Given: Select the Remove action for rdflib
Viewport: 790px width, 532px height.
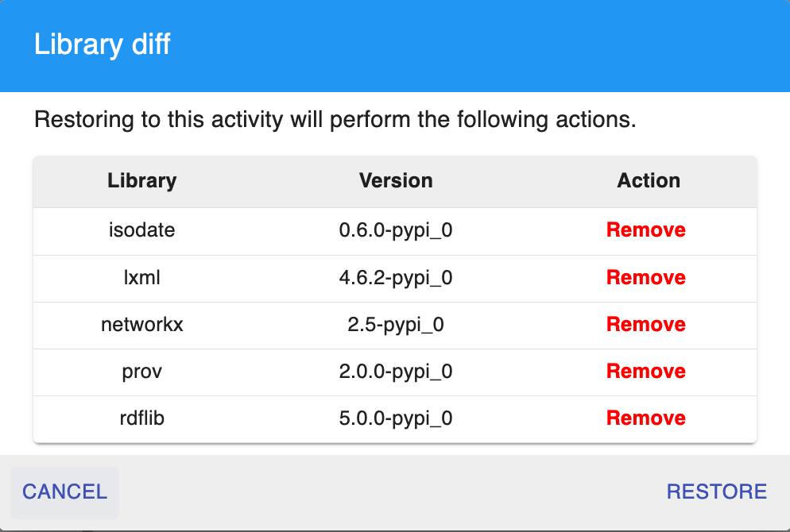Looking at the screenshot, I should click(645, 418).
